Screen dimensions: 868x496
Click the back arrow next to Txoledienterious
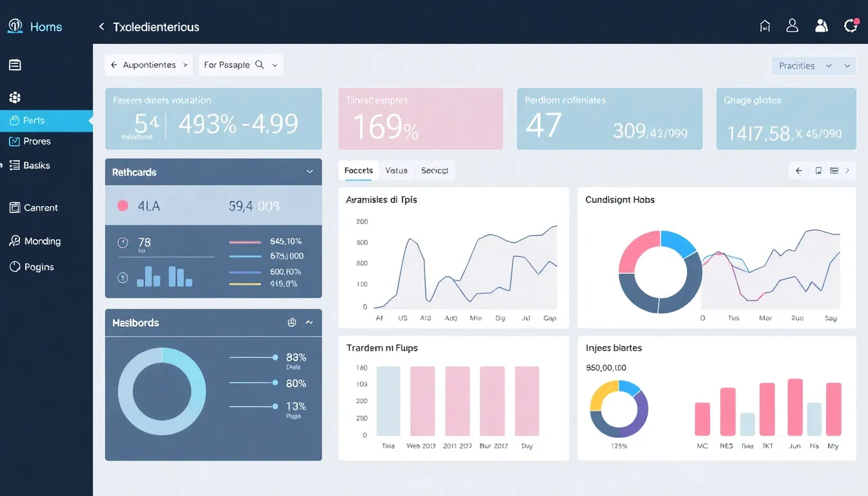tap(101, 26)
